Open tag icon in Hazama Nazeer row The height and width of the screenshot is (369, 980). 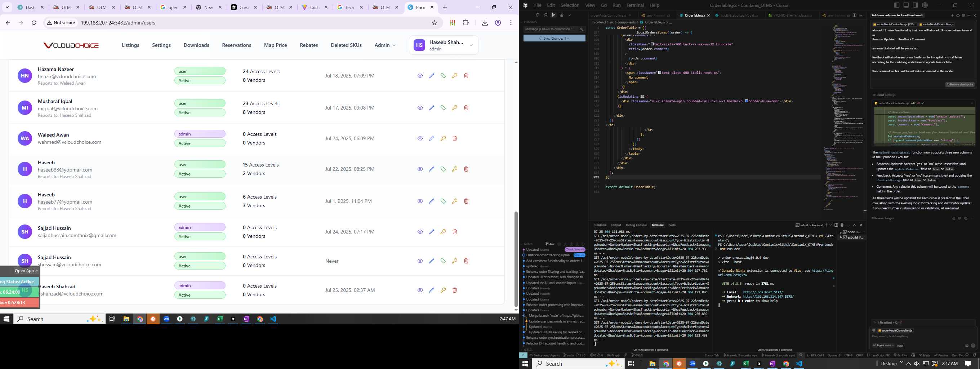pos(443,76)
